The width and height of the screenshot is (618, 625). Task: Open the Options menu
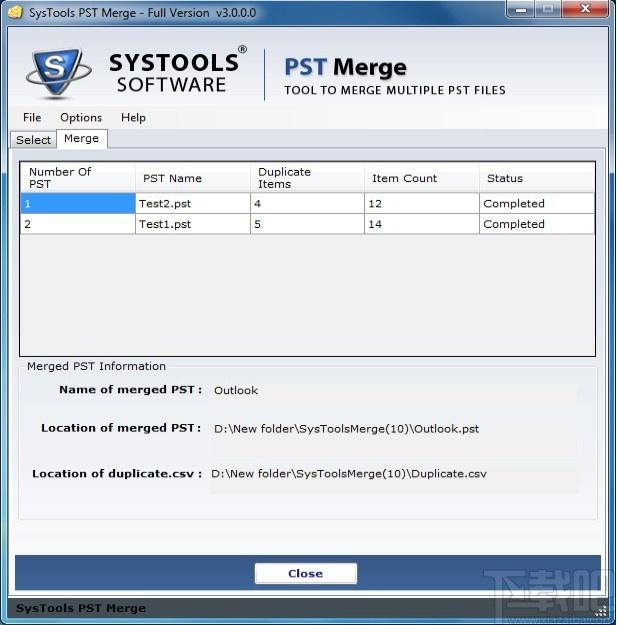(81, 118)
